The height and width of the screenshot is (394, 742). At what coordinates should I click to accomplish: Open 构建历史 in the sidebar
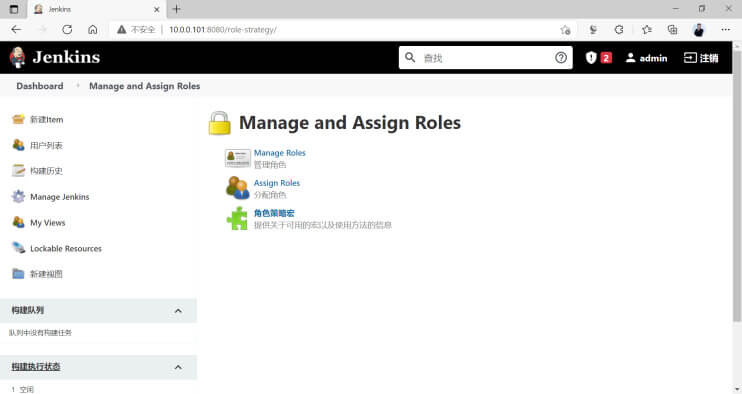pos(46,171)
